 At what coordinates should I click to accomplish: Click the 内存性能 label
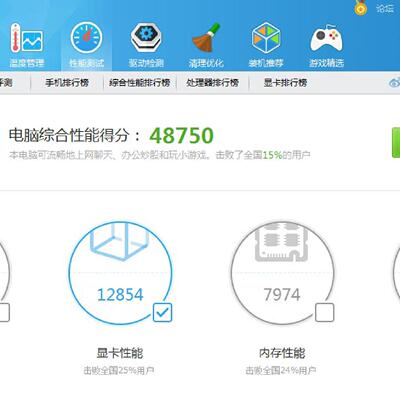[282, 353]
